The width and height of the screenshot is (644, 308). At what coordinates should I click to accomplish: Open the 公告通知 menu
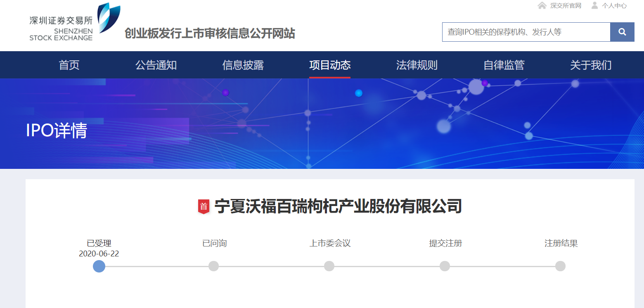156,65
